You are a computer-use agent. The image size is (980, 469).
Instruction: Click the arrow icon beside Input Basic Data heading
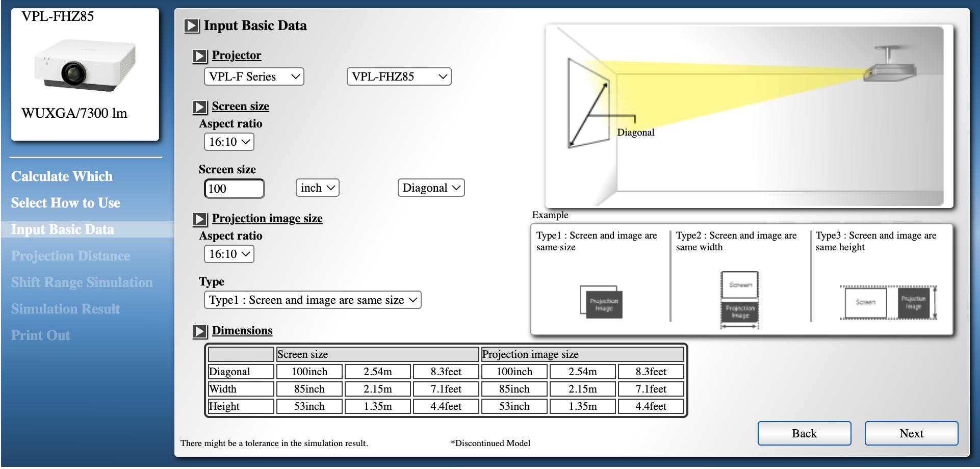192,27
